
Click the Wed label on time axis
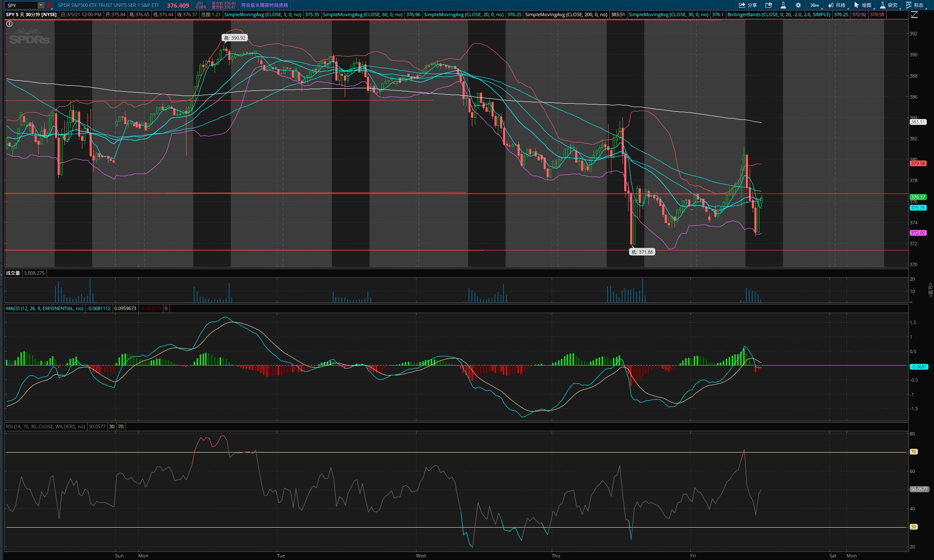click(x=421, y=556)
